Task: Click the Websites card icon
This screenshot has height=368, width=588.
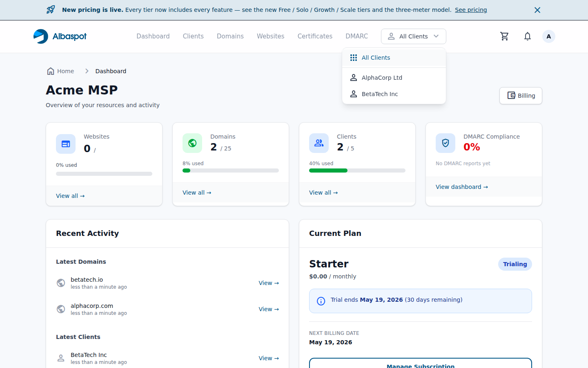Action: pos(66,144)
